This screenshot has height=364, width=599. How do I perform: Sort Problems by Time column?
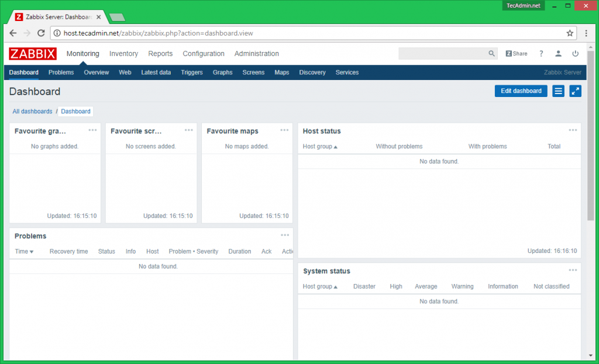pos(24,251)
